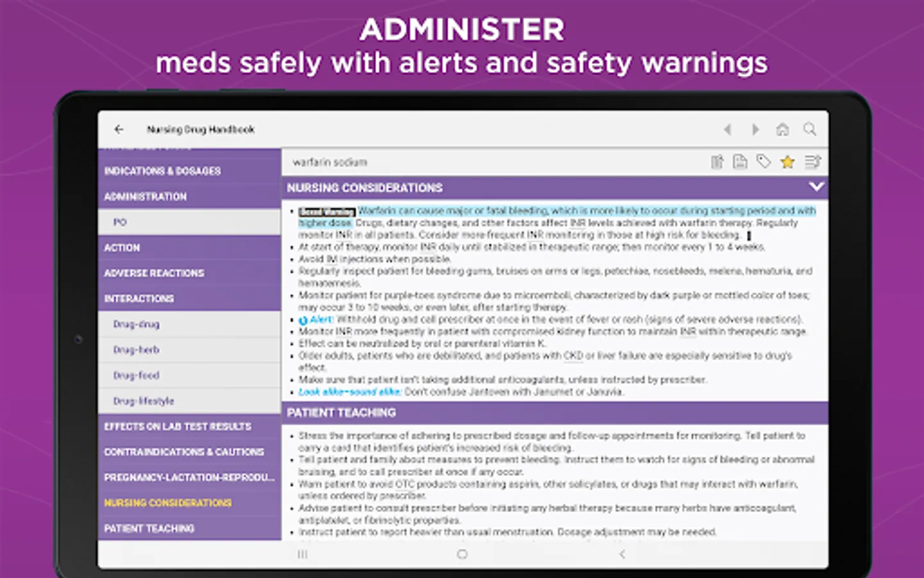Open the note page icon

pyautogui.click(x=740, y=162)
